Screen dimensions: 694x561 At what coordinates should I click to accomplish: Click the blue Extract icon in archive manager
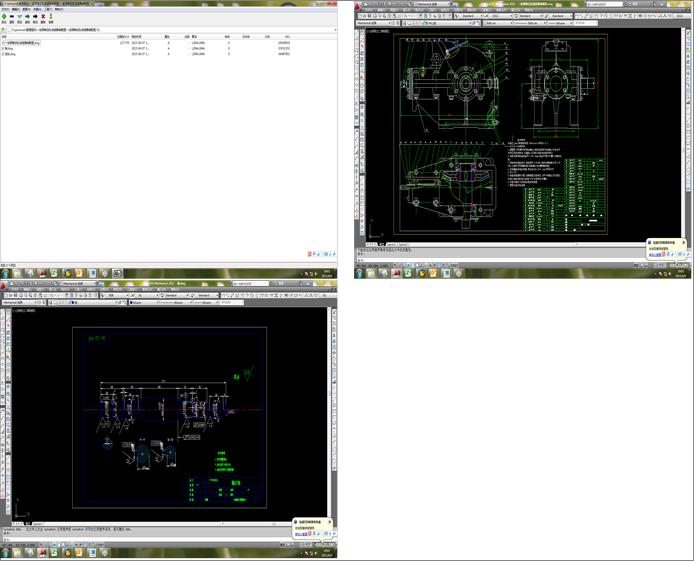coord(12,17)
